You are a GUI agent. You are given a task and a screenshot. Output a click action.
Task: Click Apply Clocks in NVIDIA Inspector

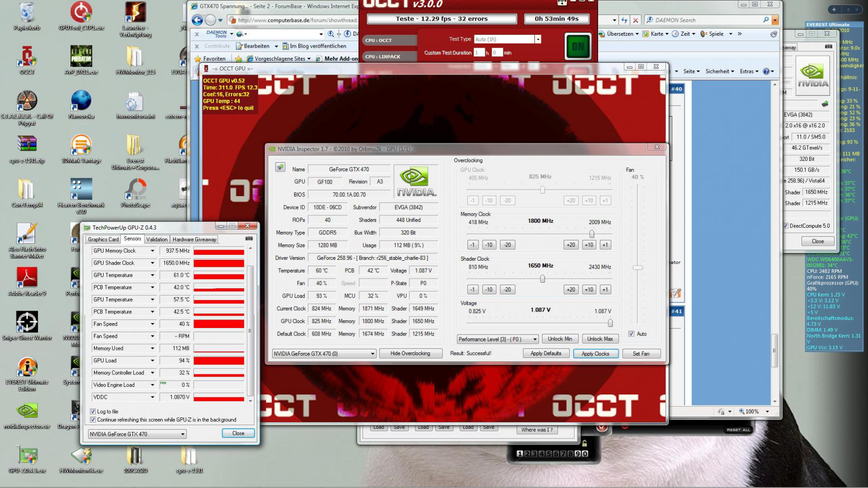coord(595,354)
